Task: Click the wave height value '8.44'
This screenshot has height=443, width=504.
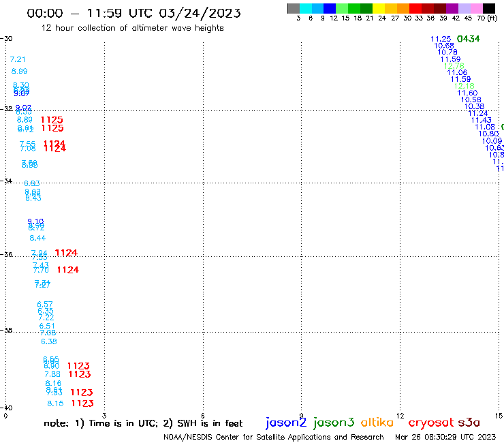Action: 37,238
